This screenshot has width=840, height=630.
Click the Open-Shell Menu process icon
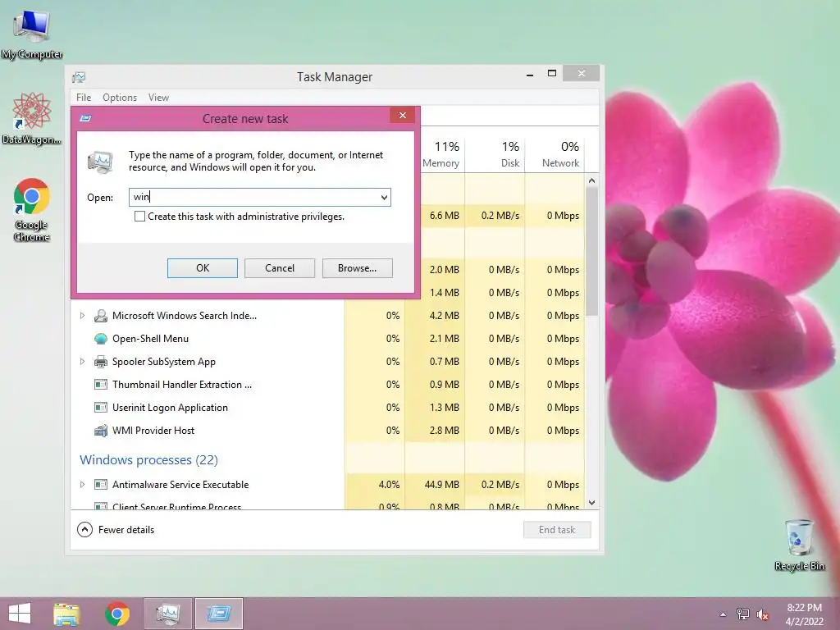pos(101,339)
